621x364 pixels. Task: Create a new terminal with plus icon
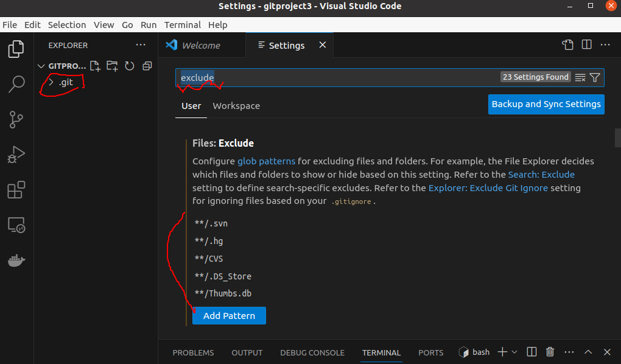pos(502,352)
